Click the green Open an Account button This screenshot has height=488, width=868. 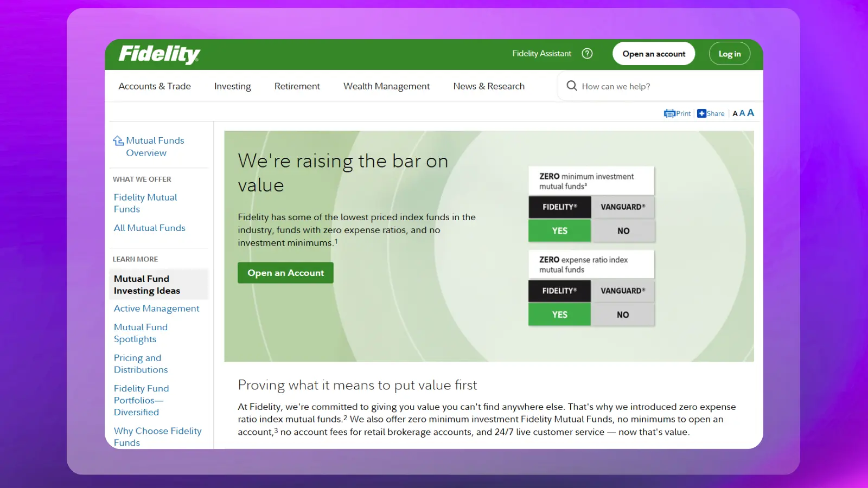[285, 273]
